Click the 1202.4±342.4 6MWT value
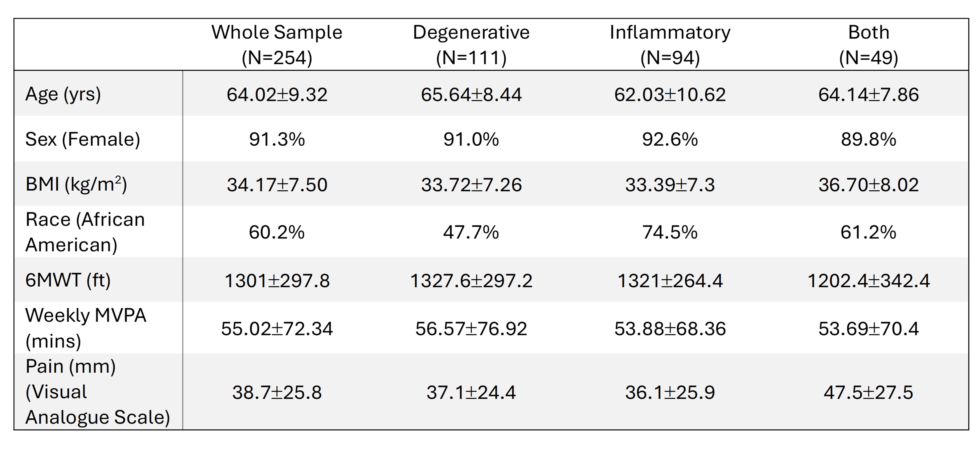This screenshot has width=980, height=460. point(868,281)
